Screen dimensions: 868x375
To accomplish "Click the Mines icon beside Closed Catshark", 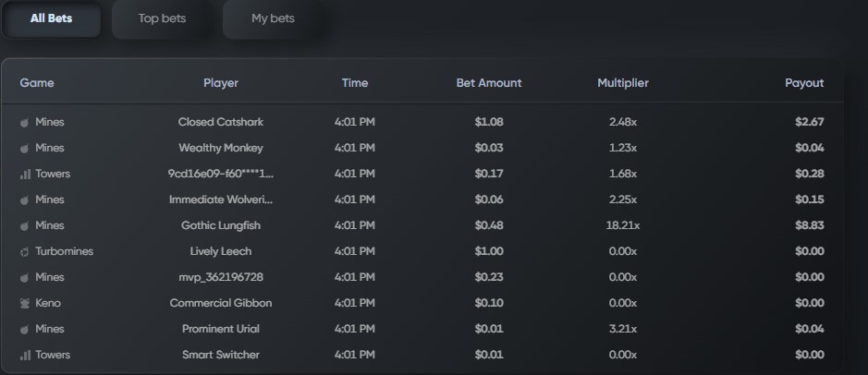I will pyautogui.click(x=24, y=122).
